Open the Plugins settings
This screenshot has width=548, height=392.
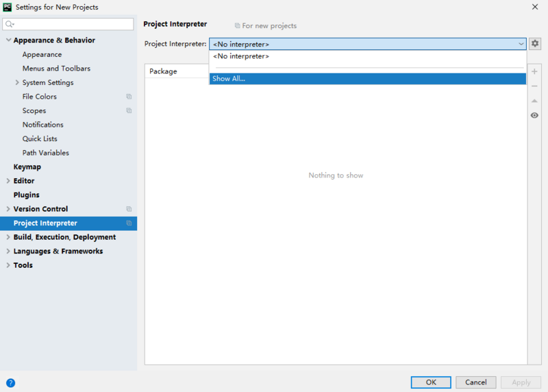(26, 195)
